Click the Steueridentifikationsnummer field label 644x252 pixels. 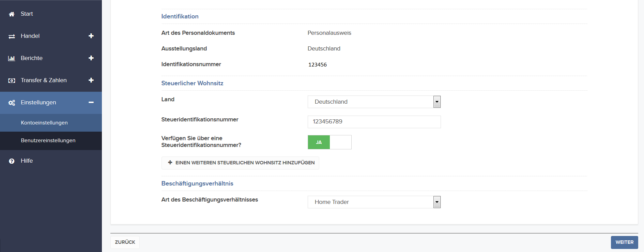(200, 119)
